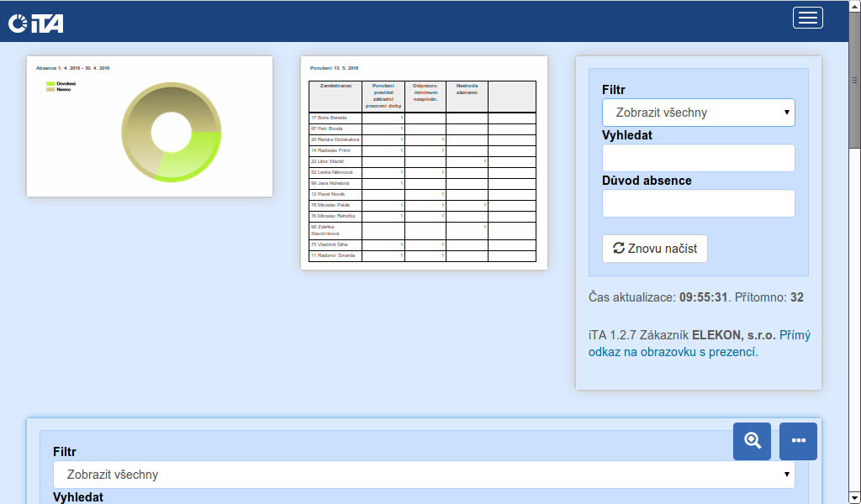Image resolution: width=861 pixels, height=504 pixels.
Task: Click the scrollbar up arrow
Action: point(854,6)
